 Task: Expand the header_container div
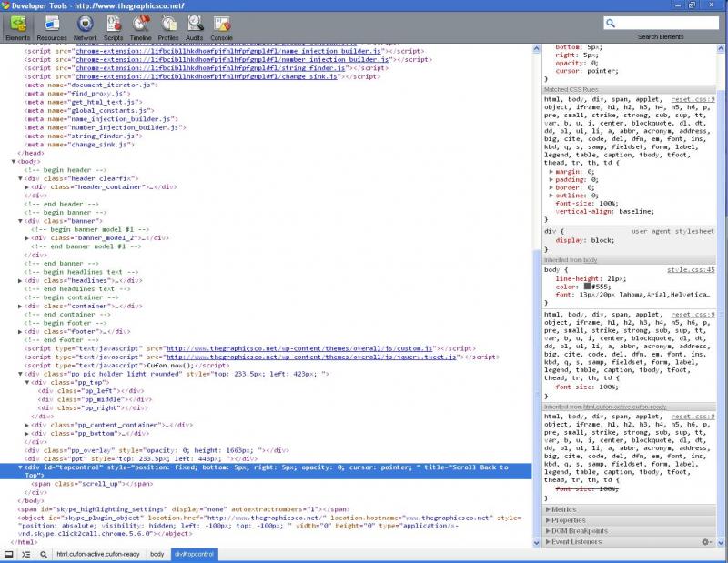27,187
